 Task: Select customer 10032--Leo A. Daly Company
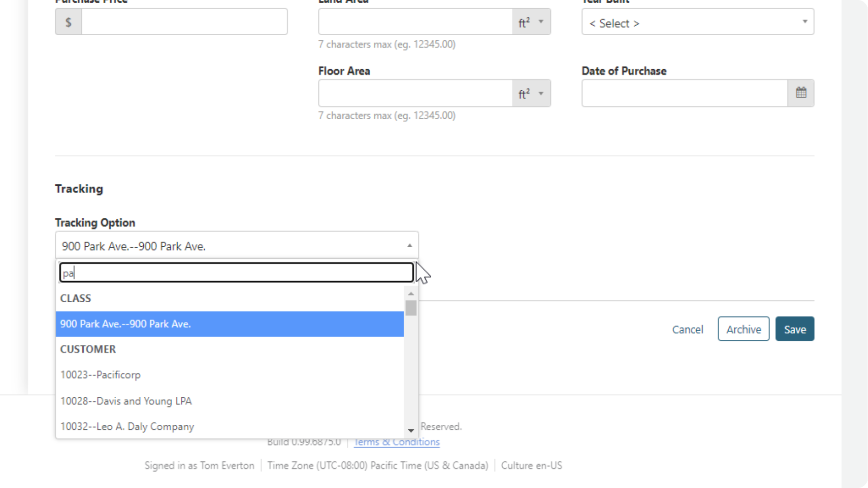pos(127,426)
